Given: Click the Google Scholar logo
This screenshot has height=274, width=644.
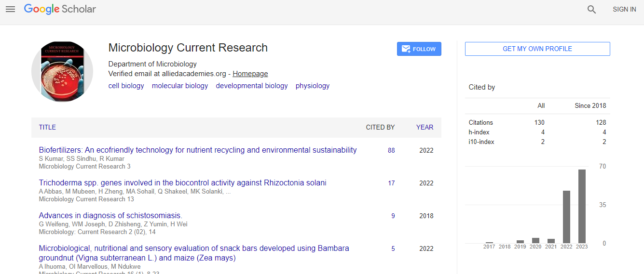Looking at the screenshot, I should coord(60,9).
